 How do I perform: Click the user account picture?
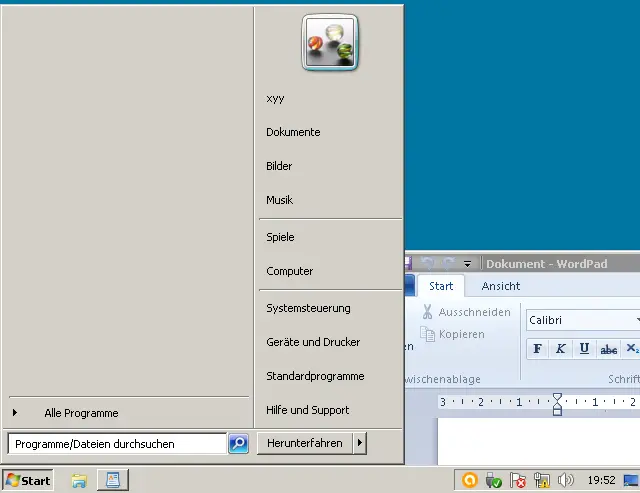pos(330,43)
